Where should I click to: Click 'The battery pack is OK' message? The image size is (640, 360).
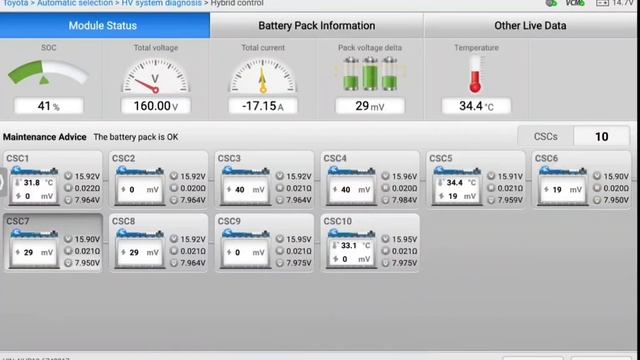[136, 137]
